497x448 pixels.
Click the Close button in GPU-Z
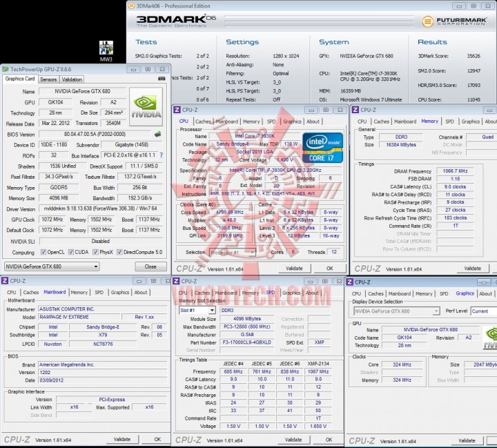(x=150, y=266)
